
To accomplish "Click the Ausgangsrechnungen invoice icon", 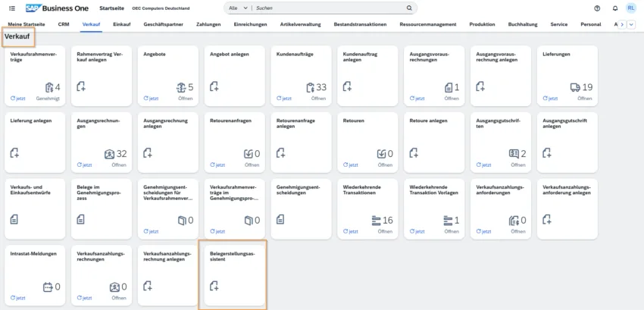I will [x=109, y=154].
